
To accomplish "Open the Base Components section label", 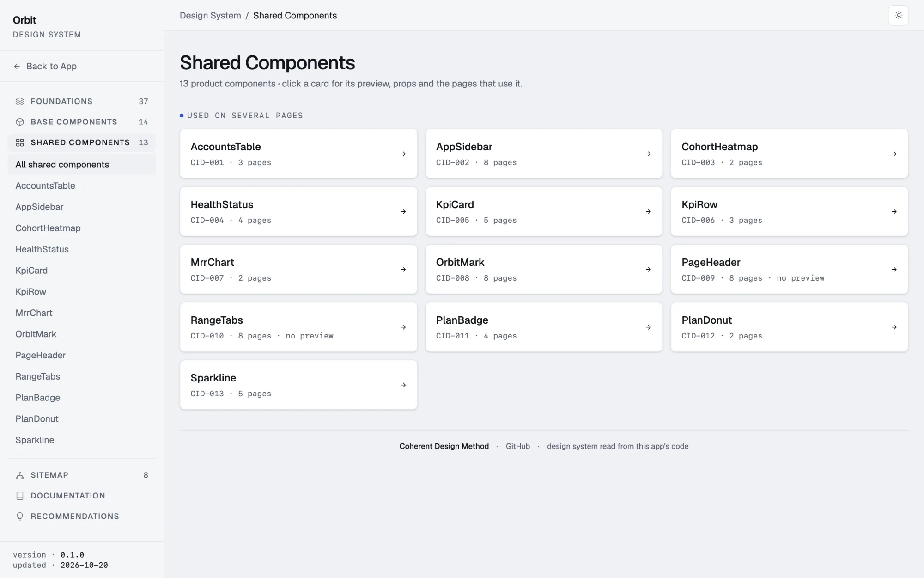I will click(x=74, y=122).
